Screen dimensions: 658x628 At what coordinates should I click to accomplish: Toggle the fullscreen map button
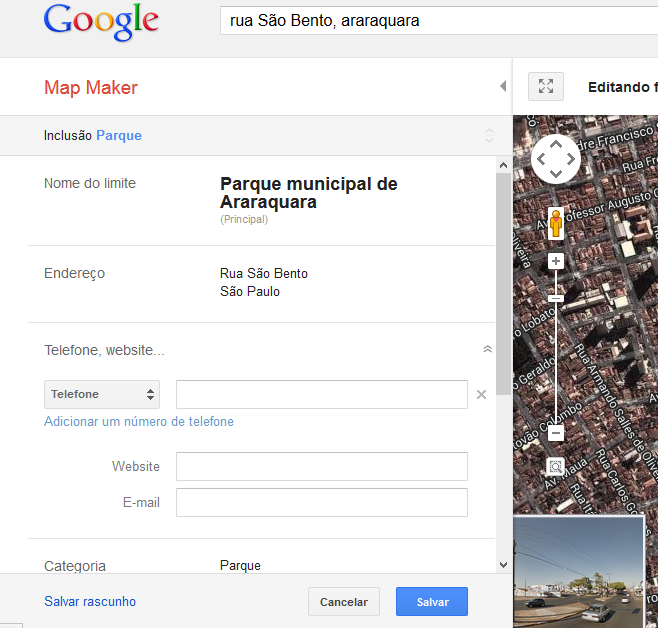[546, 86]
